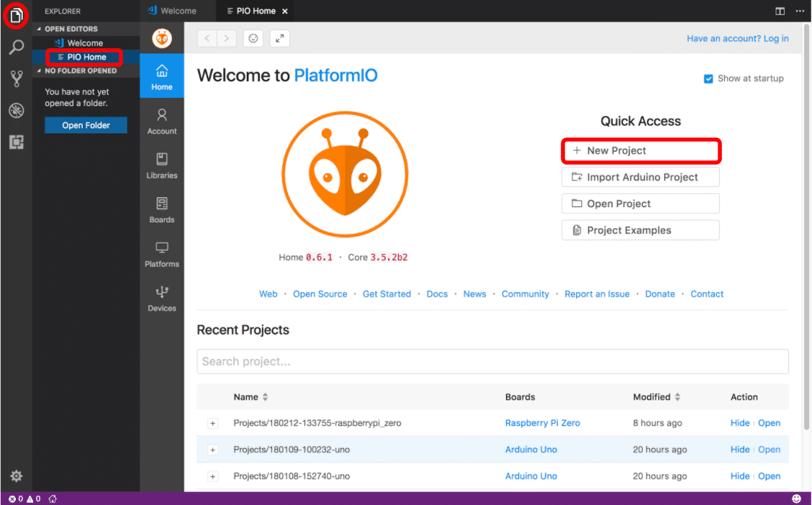Click the Open Project button
Screen dimensions: 812x505
(x=641, y=204)
